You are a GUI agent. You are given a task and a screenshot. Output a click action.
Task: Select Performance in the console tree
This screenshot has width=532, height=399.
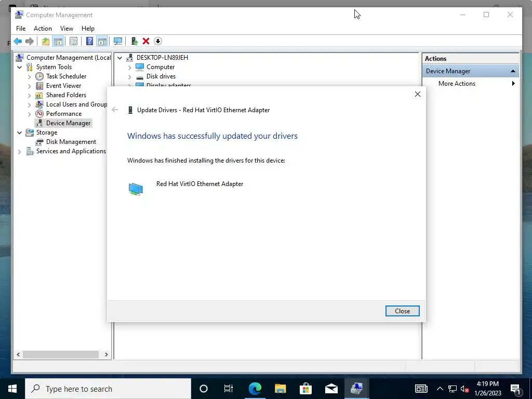pyautogui.click(x=64, y=114)
